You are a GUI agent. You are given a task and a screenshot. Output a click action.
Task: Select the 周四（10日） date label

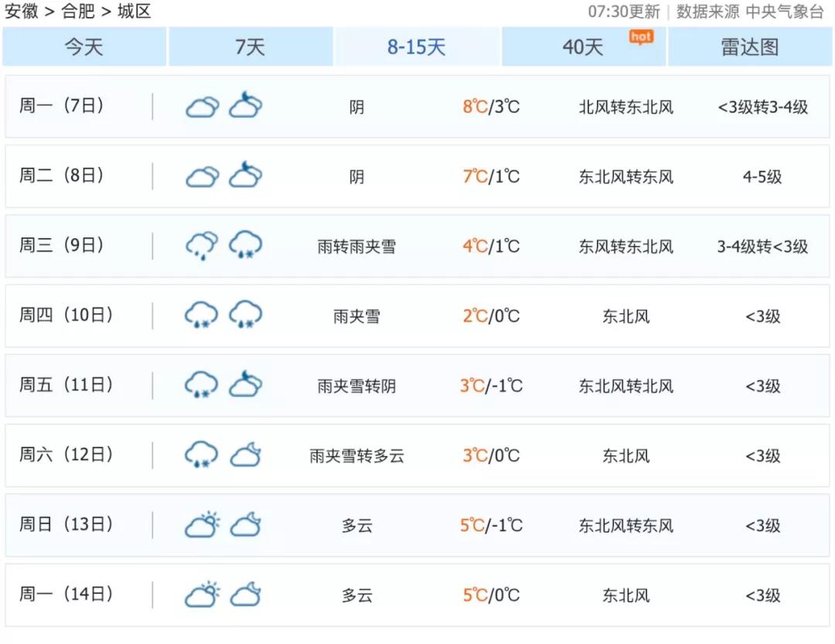66,315
